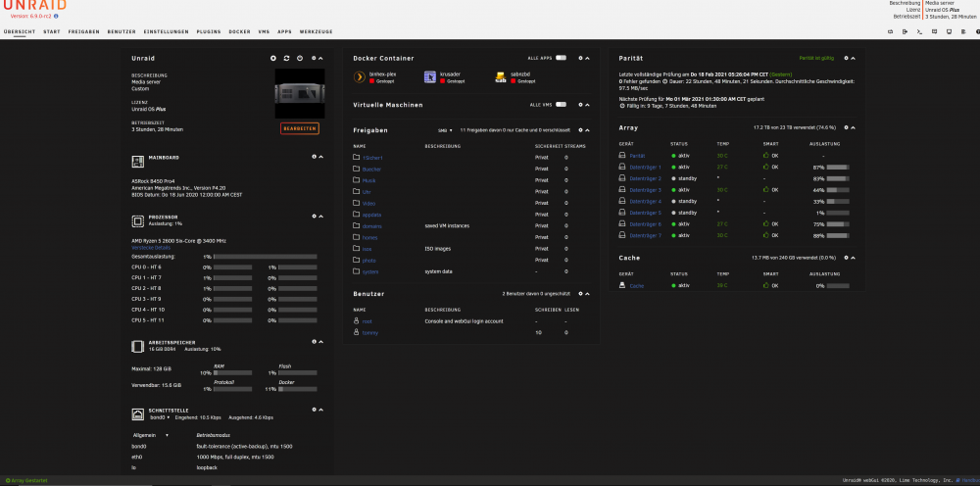Click the user icon beside root
The width and height of the screenshot is (980, 486).
pyautogui.click(x=357, y=321)
